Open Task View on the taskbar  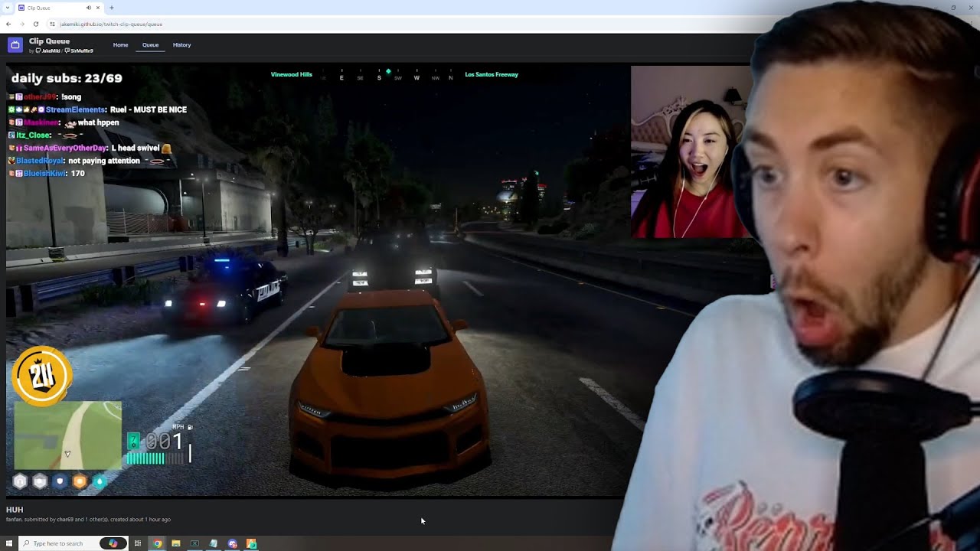(138, 543)
